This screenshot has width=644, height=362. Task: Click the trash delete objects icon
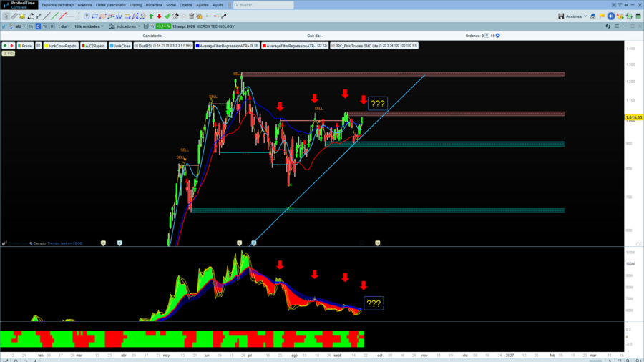pyautogui.click(x=191, y=16)
